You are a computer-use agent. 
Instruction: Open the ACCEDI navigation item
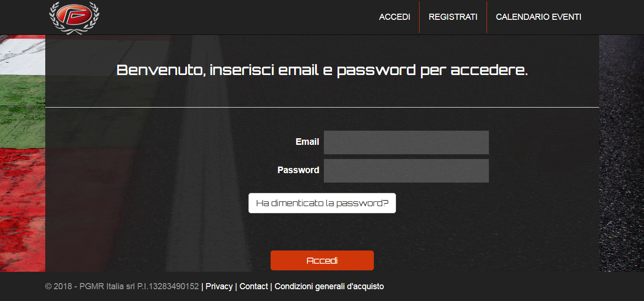pos(395,17)
